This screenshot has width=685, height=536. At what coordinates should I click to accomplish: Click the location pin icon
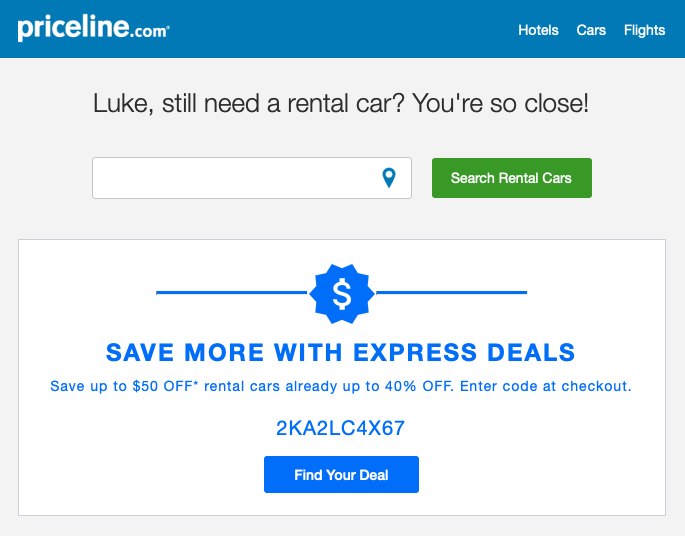click(x=389, y=178)
